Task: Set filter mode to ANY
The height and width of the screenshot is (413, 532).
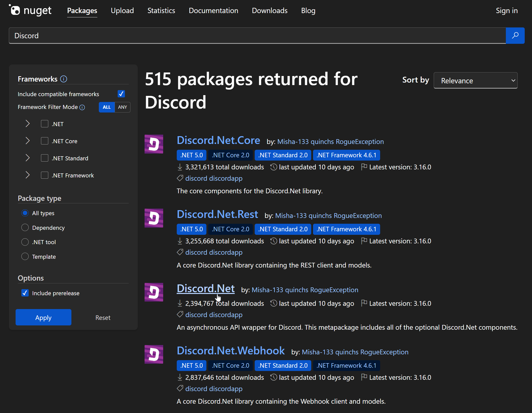Action: (122, 107)
